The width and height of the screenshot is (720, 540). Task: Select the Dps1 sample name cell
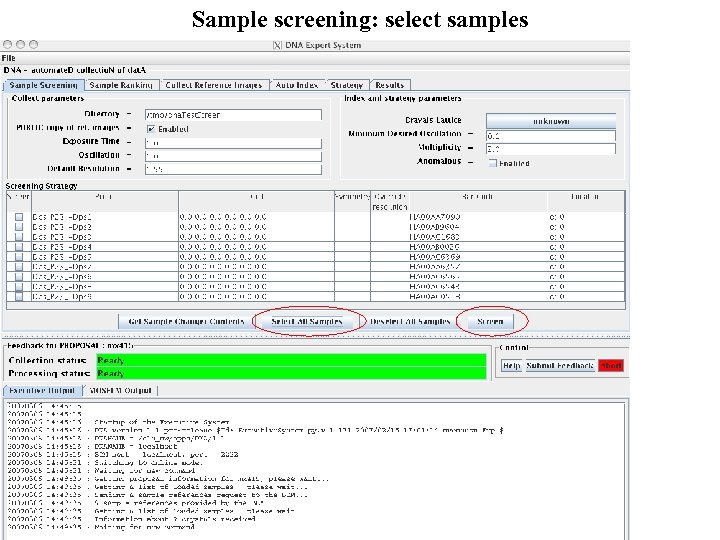[x=105, y=217]
